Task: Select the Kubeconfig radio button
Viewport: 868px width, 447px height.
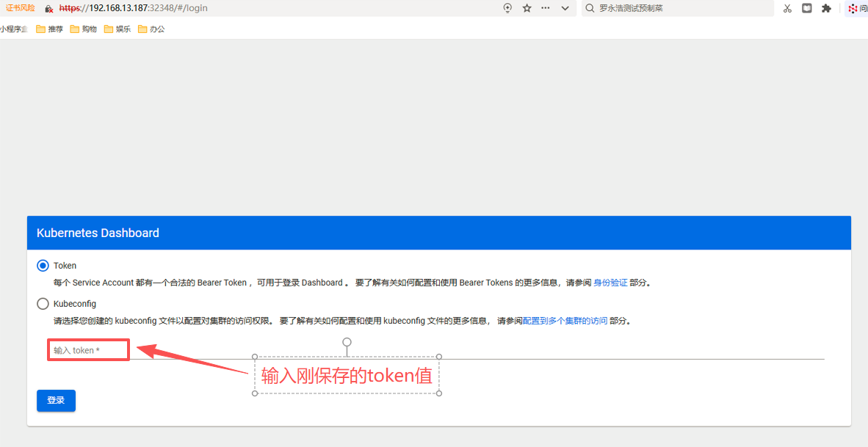Action: pos(43,304)
